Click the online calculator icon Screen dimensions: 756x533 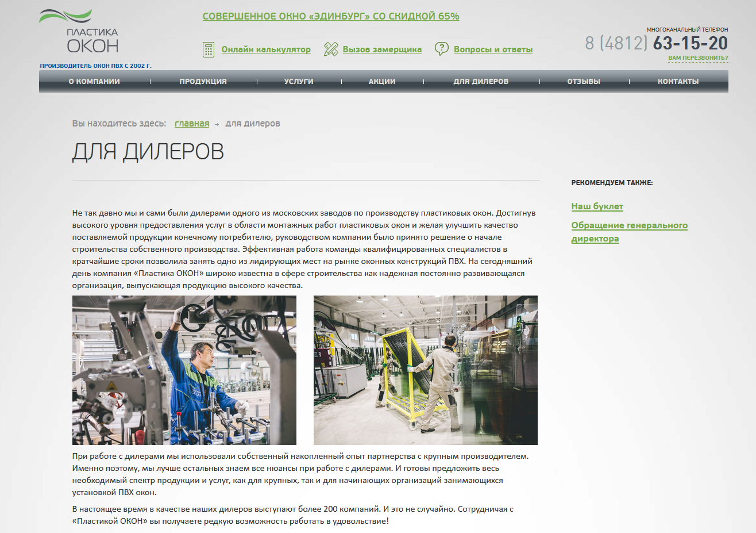tap(209, 49)
